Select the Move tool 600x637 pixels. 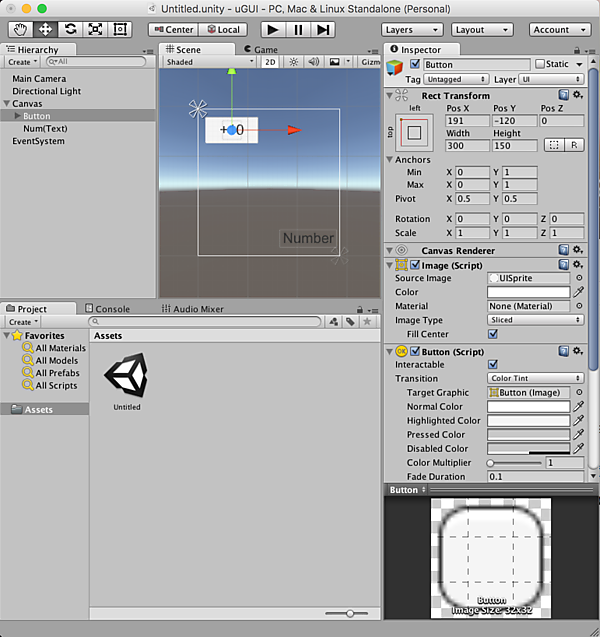tap(45, 29)
